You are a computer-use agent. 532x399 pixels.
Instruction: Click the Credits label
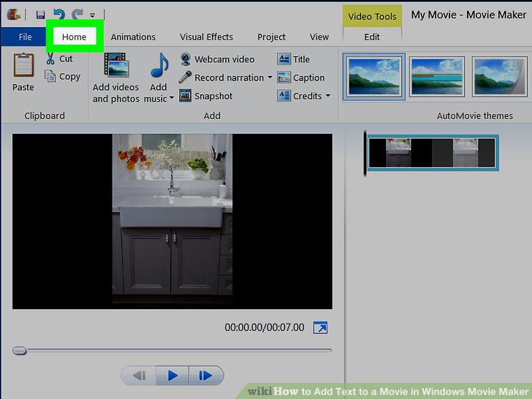pos(308,96)
